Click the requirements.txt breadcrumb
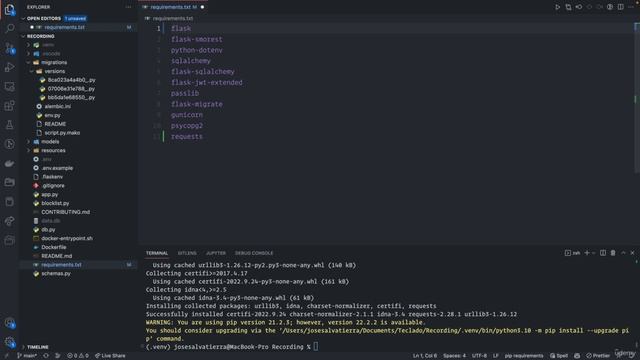 pos(173,18)
